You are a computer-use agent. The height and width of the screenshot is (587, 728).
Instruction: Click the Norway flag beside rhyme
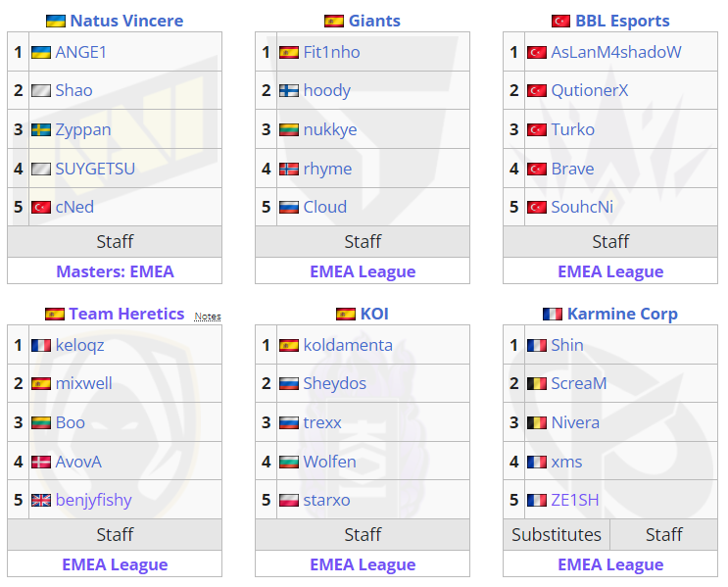289,169
